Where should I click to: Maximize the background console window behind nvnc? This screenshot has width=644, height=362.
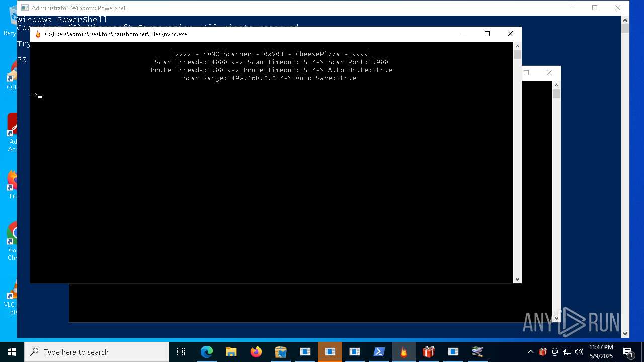(x=527, y=73)
